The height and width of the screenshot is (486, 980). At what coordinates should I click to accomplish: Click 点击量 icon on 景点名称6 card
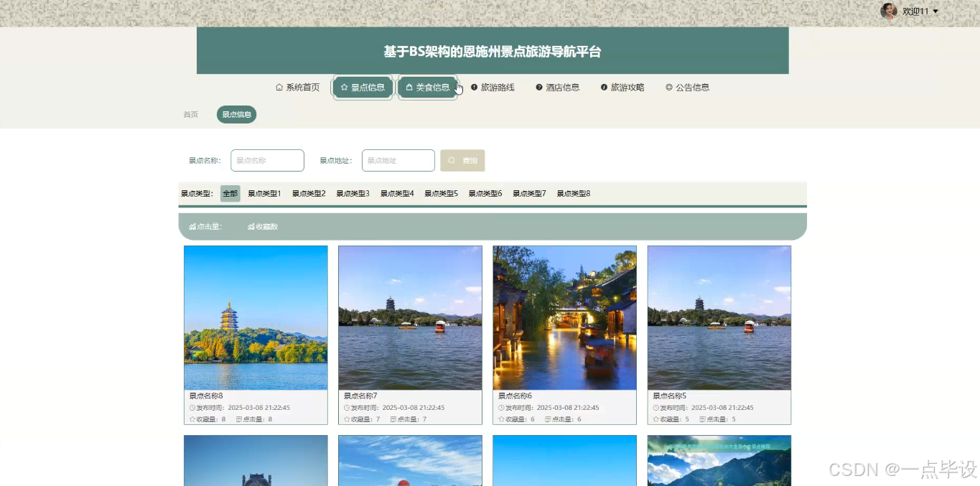[x=548, y=419]
